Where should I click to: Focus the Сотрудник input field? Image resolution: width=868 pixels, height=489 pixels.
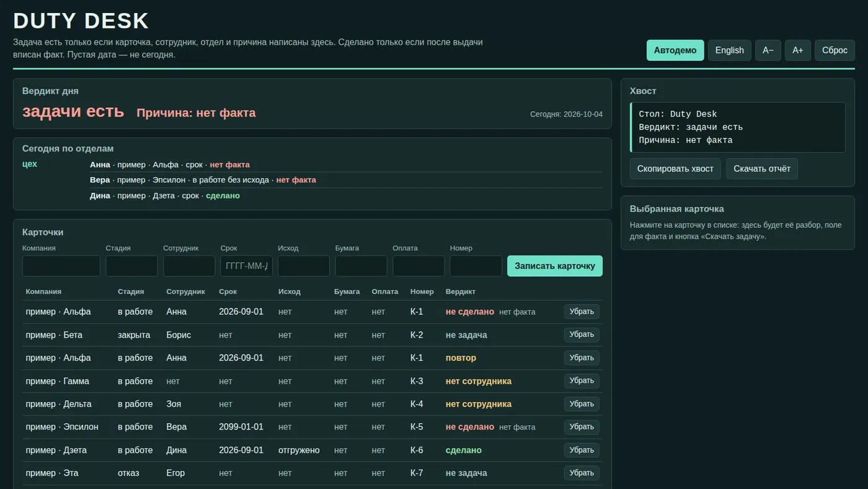(x=189, y=266)
